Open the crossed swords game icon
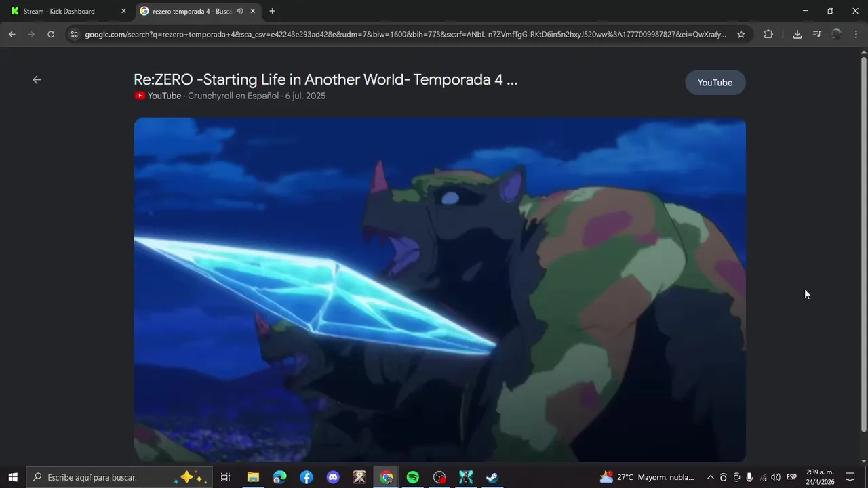 [x=359, y=477]
